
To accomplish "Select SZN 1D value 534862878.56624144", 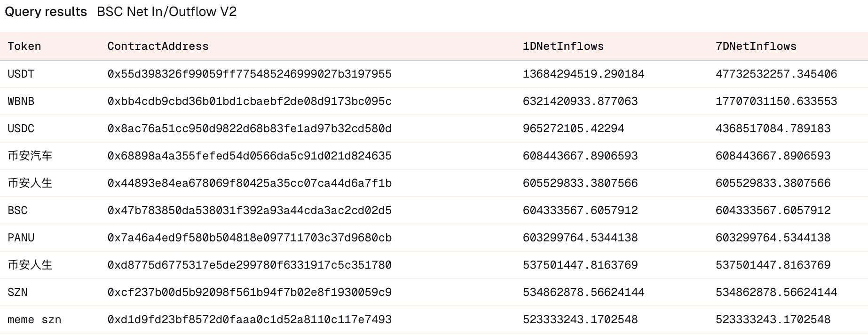I will (x=584, y=292).
